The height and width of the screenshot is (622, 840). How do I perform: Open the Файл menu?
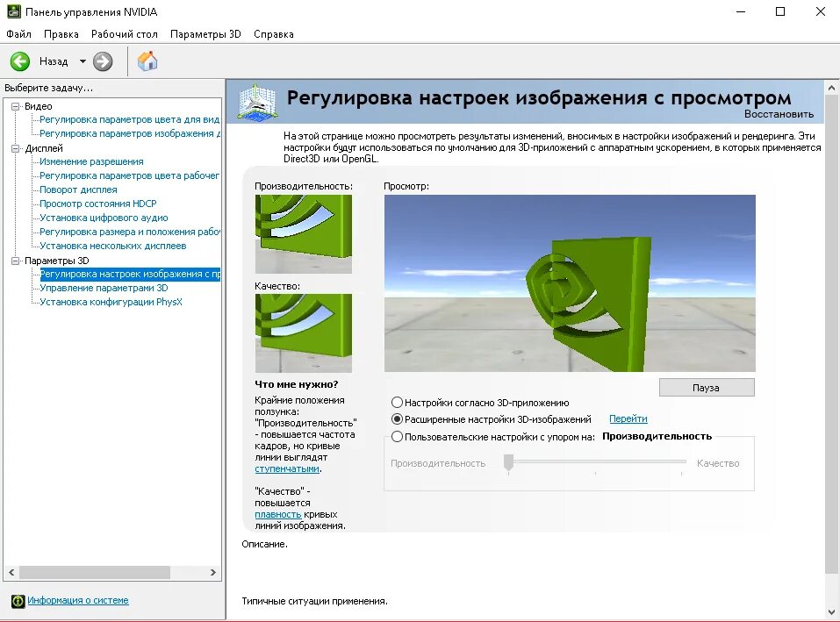coord(18,34)
